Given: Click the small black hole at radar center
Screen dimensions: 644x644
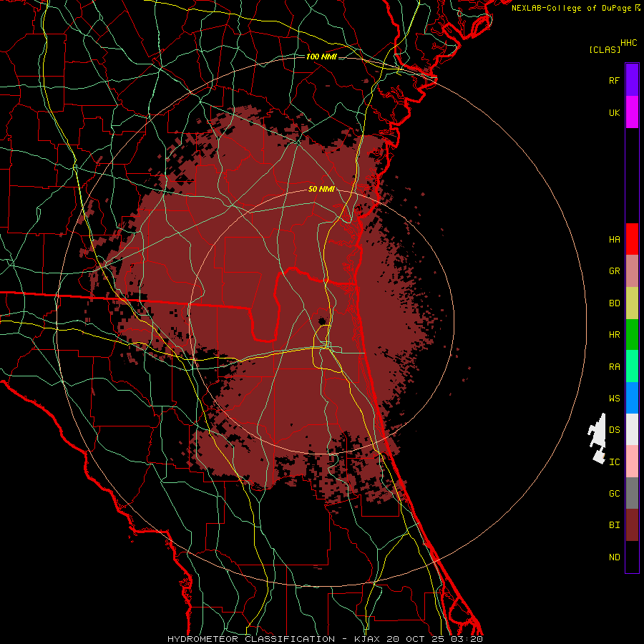Looking at the screenshot, I should [322, 321].
